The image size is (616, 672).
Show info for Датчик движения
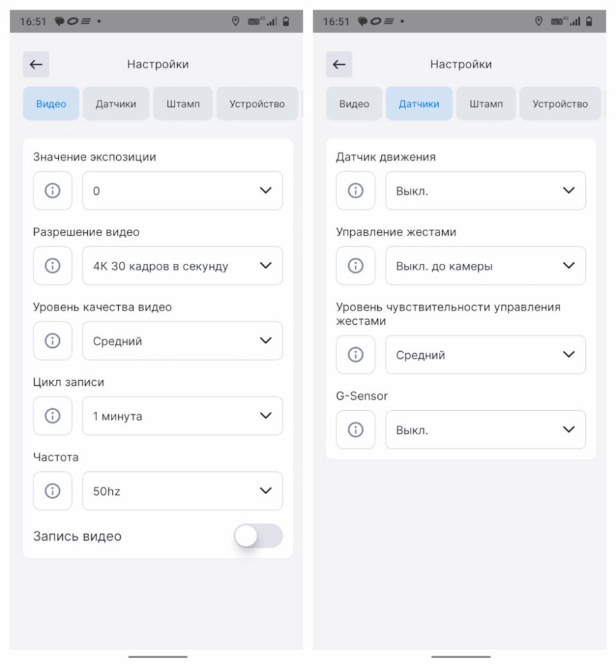coord(356,191)
